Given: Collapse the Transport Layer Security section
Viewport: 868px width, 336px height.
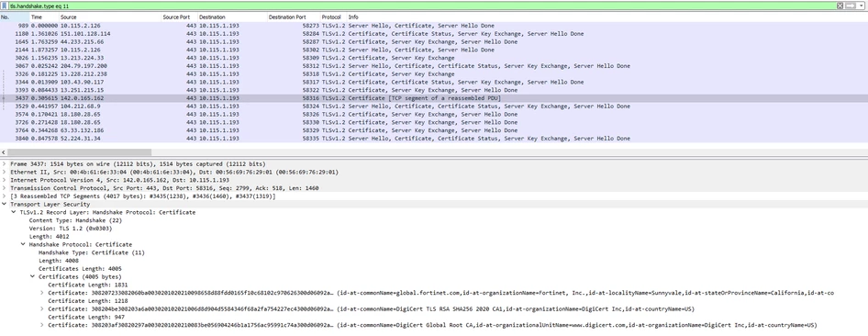Looking at the screenshot, I should (5, 204).
